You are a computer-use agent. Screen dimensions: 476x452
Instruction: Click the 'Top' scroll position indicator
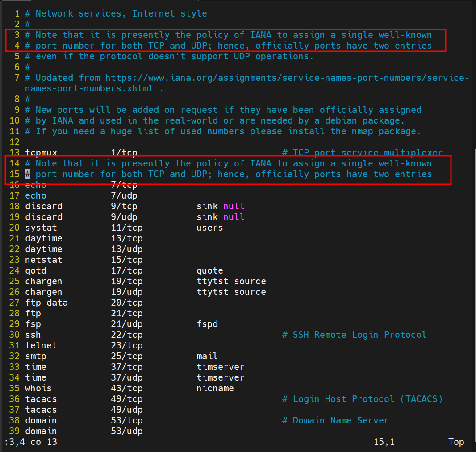[456, 442]
